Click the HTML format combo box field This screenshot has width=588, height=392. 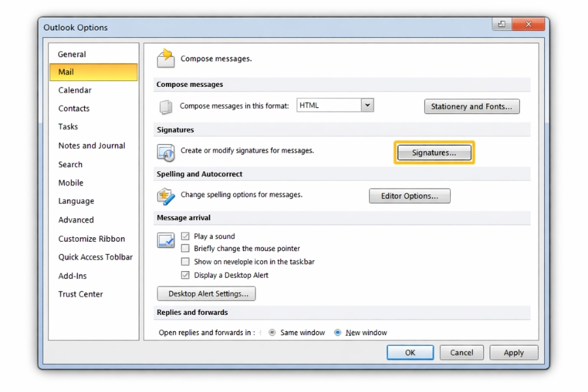pyautogui.click(x=329, y=105)
